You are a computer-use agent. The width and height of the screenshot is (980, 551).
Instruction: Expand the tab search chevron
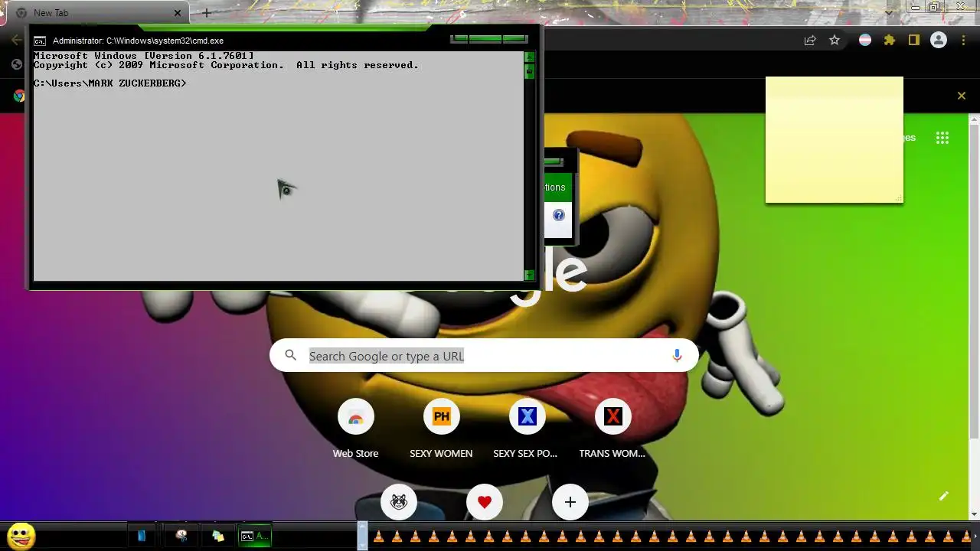pos(889,12)
